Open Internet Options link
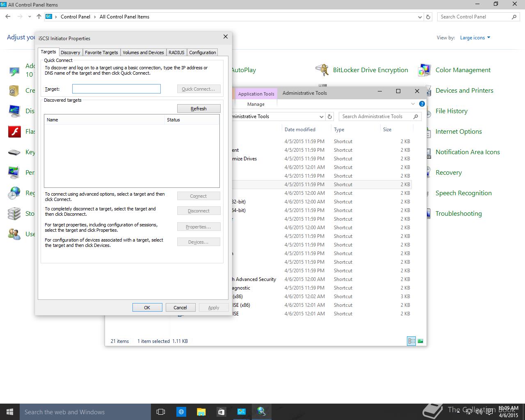Image resolution: width=525 pixels, height=420 pixels. (x=459, y=132)
